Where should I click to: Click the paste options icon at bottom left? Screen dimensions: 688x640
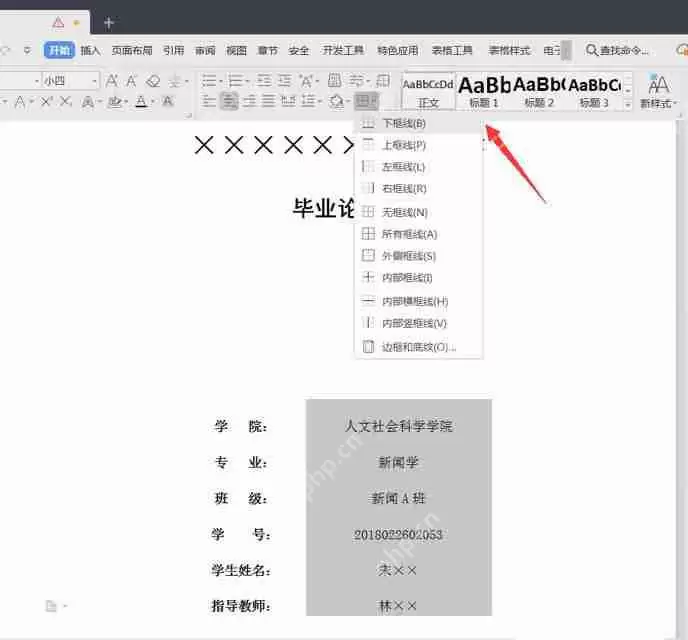coord(51,606)
